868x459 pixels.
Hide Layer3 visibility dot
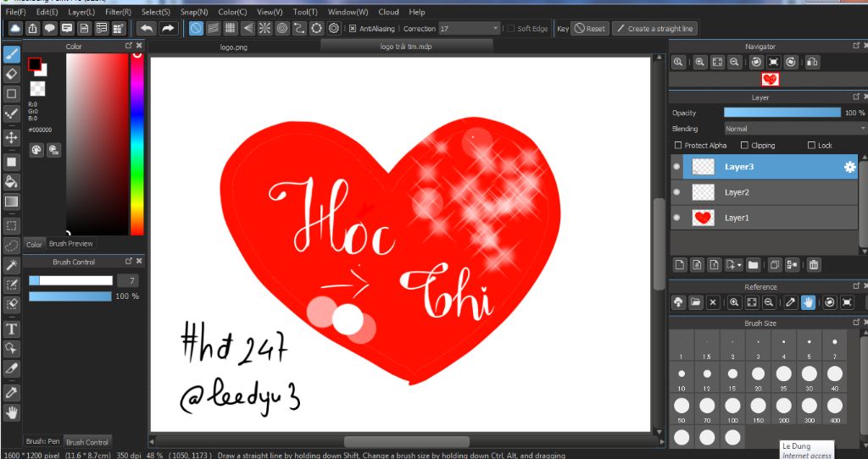click(676, 167)
